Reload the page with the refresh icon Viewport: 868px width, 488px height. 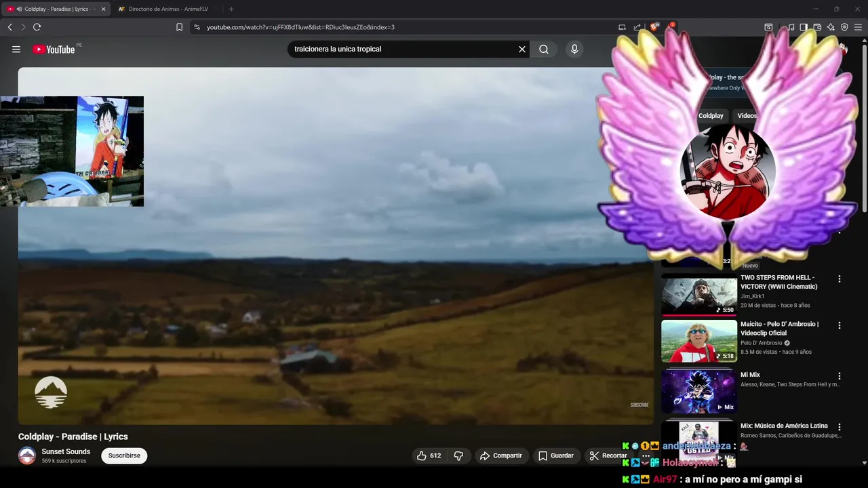tap(37, 27)
